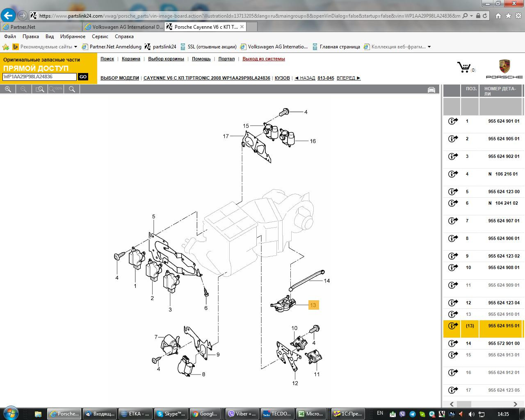Select highlighted callout 13 in the diagram
The image size is (525, 420).
[313, 305]
